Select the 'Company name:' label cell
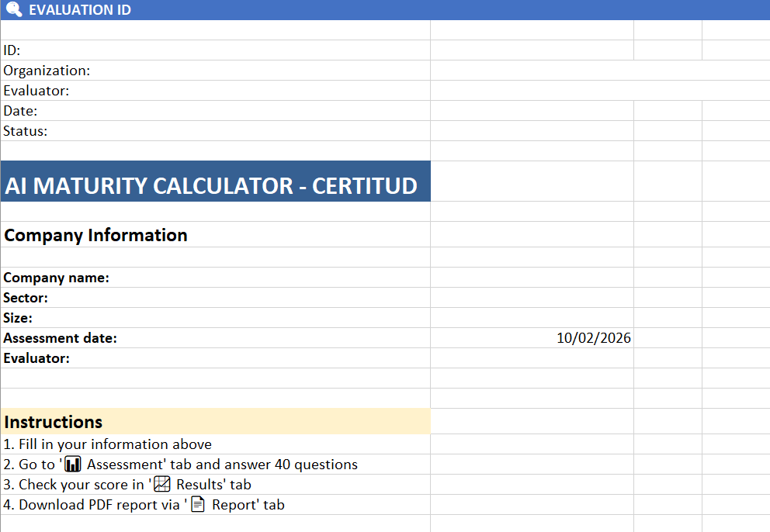 [216, 278]
